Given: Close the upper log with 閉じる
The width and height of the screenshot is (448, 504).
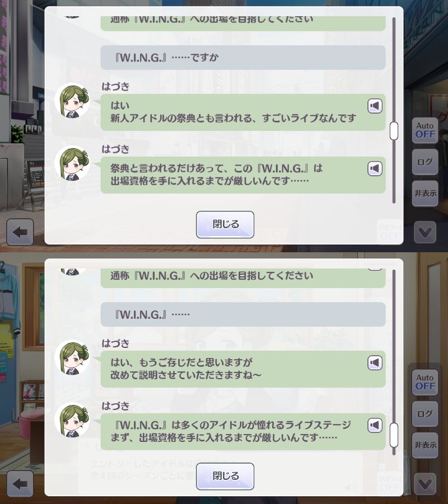Looking at the screenshot, I should tap(225, 224).
